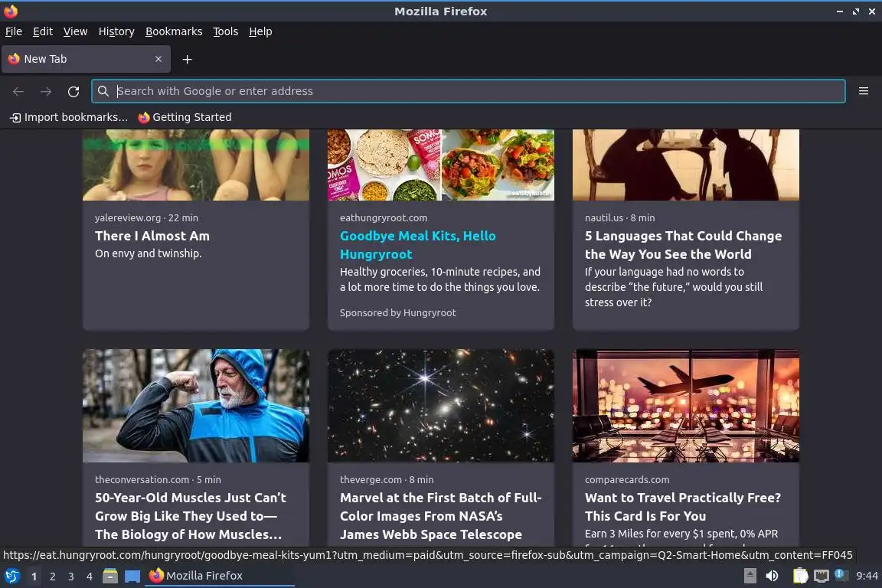Open the hamburger application menu

864,91
